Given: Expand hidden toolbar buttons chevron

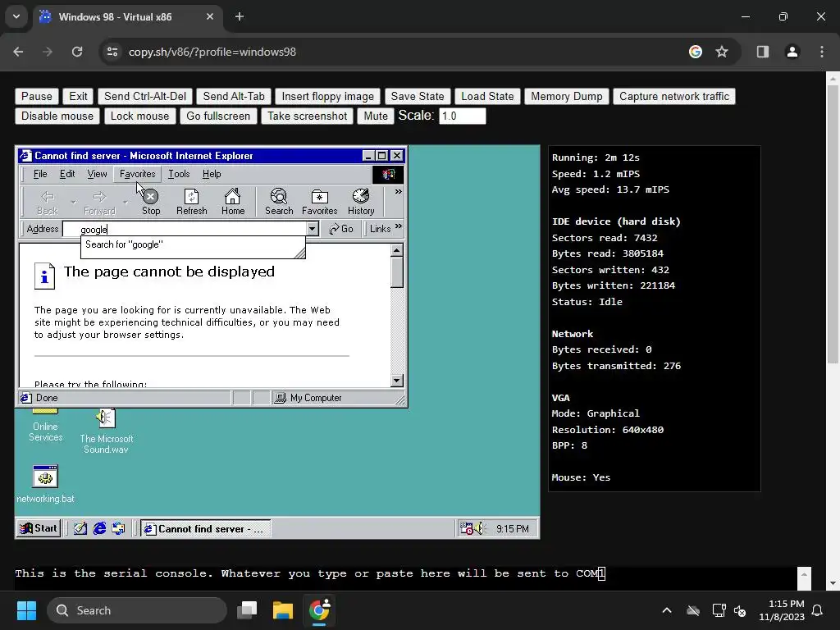Looking at the screenshot, I should pos(398,192).
